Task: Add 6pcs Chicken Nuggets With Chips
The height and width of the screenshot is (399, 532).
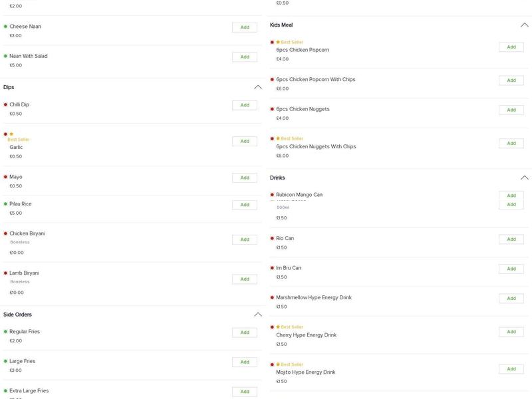Action: [511, 143]
